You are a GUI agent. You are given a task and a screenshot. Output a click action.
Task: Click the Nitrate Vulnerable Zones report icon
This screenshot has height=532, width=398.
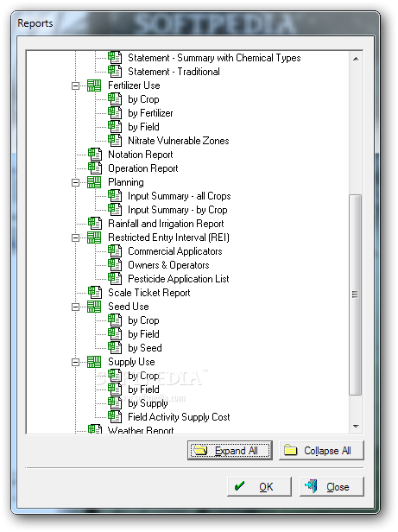tap(115, 141)
